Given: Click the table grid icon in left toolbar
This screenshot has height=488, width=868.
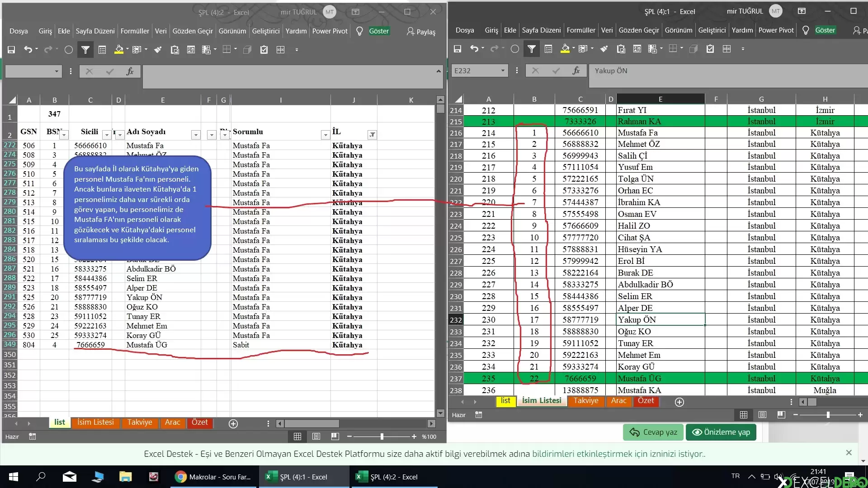Looking at the screenshot, I should point(281,50).
